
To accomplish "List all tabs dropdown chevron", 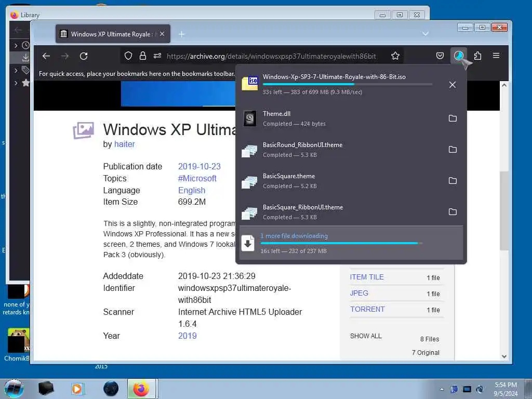I will point(425,34).
